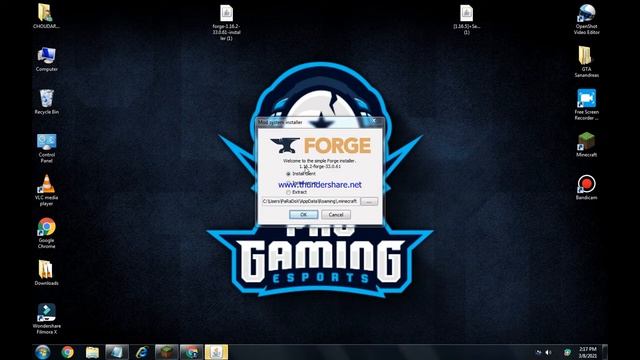Switch to the Java installer taskbar button

(x=216, y=352)
